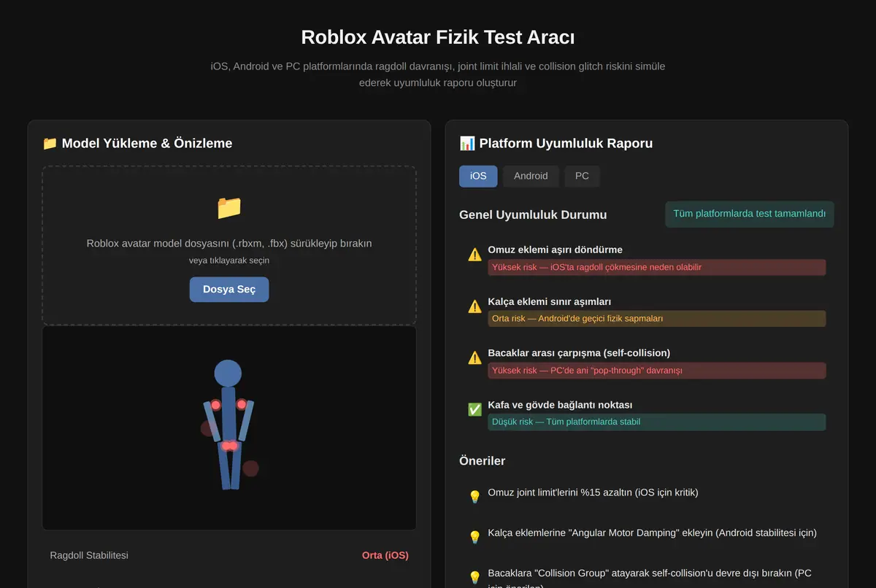Click 'Kalça eklemlerine Angular Motor Damping ekleyin' suggestion
Viewport: 876px width, 588px height.
(652, 533)
